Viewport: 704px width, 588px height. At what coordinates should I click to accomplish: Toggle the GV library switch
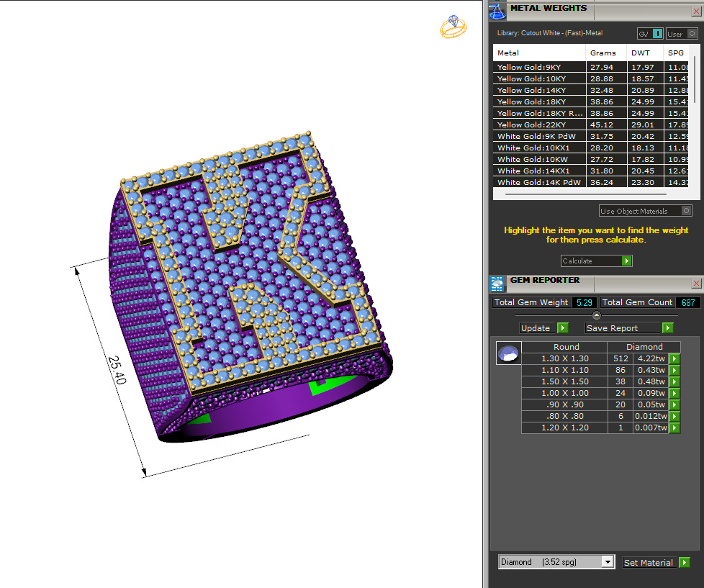point(650,34)
